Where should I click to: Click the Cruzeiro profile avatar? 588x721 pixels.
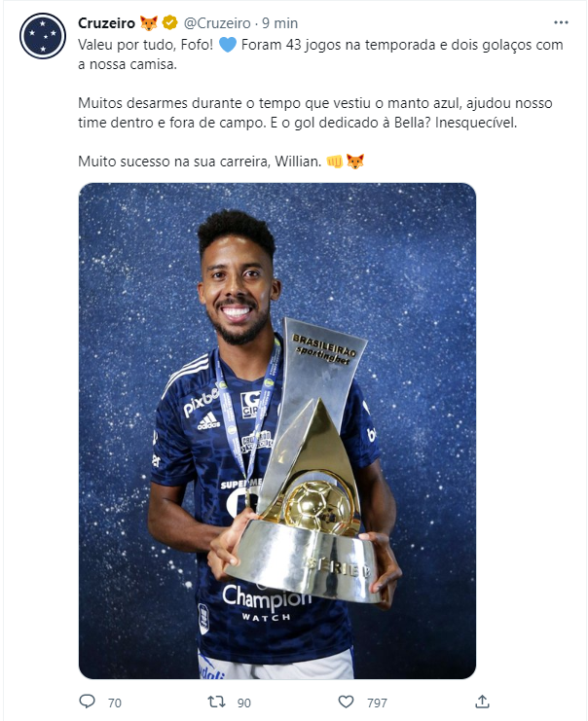coord(43,36)
